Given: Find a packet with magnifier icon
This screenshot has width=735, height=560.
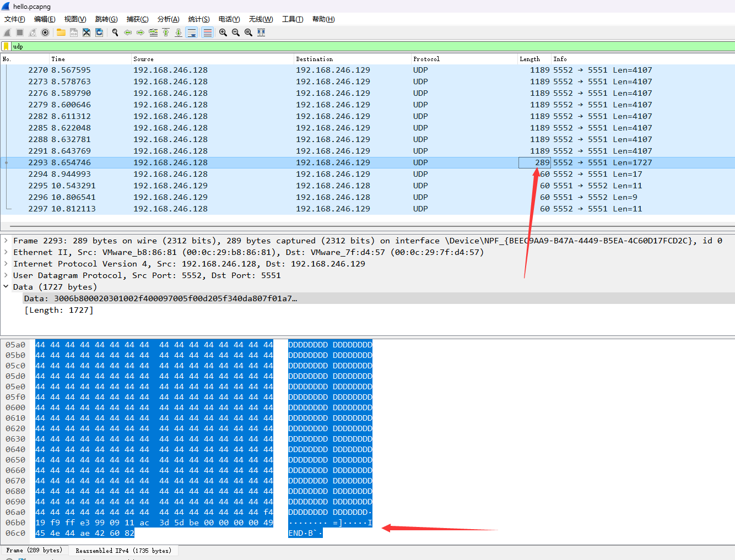Looking at the screenshot, I should (115, 32).
